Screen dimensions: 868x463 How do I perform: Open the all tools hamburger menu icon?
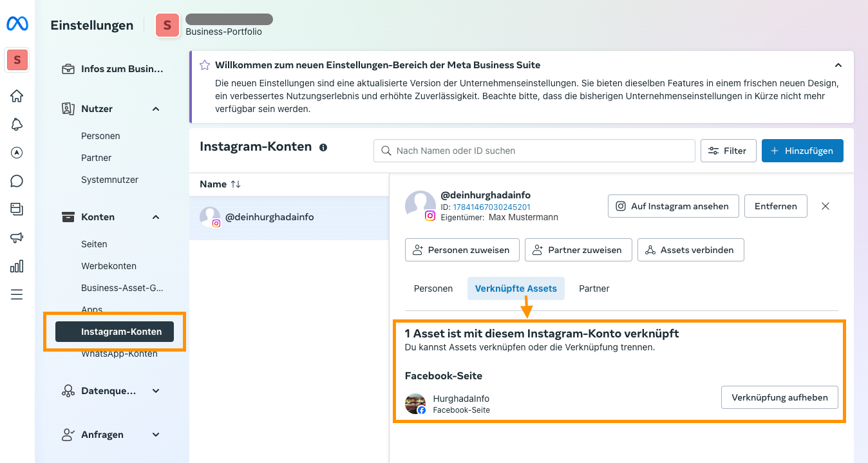click(x=17, y=294)
